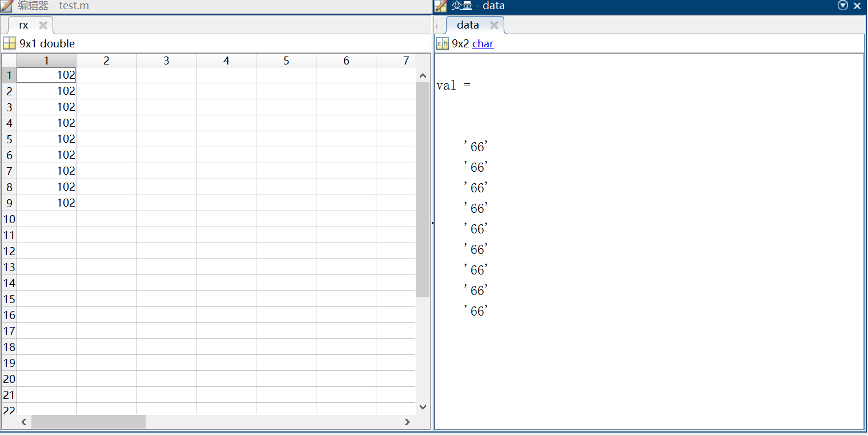Screen dimensions: 868x436
Task: Click cell with 102 in row 9
Action: point(46,203)
